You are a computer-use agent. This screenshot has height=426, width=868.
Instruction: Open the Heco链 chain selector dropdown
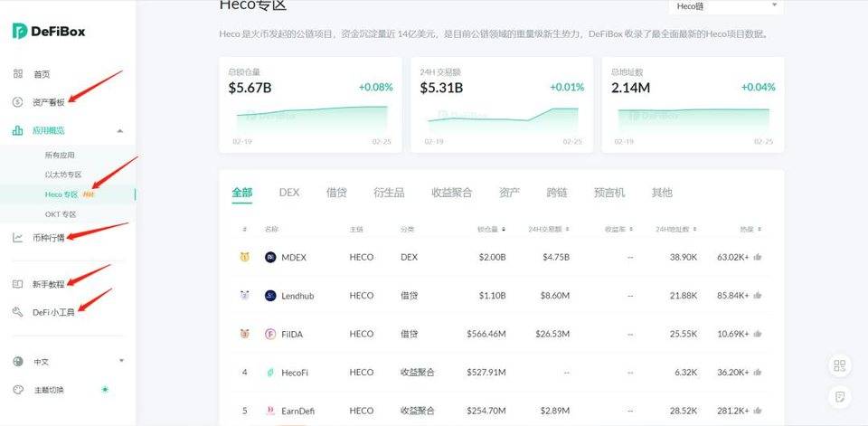[726, 7]
